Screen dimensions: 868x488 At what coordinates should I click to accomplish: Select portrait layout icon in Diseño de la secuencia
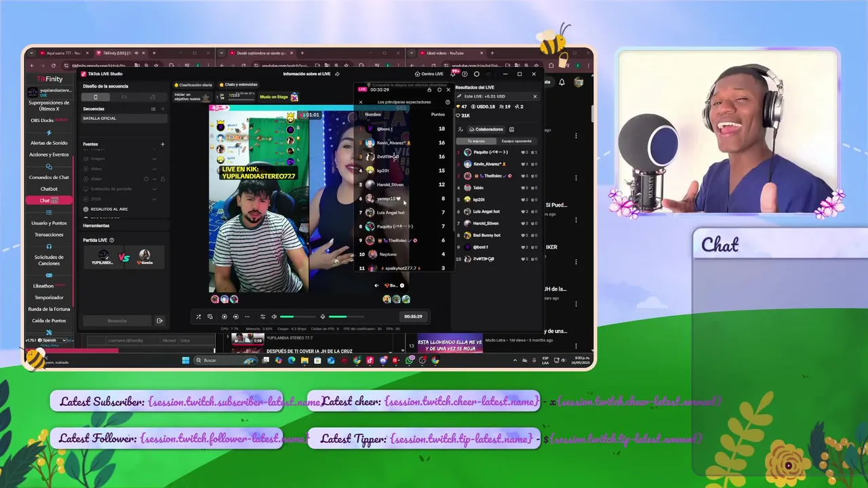(x=96, y=97)
